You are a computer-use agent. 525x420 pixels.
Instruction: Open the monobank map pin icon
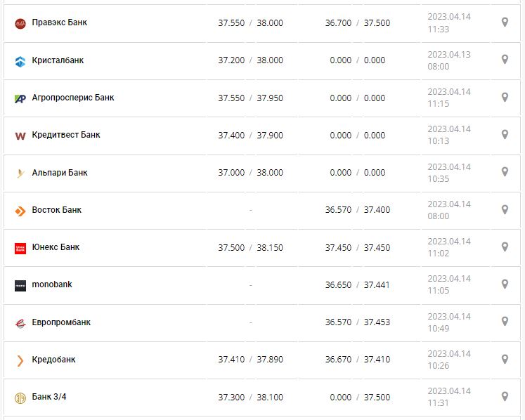(504, 284)
